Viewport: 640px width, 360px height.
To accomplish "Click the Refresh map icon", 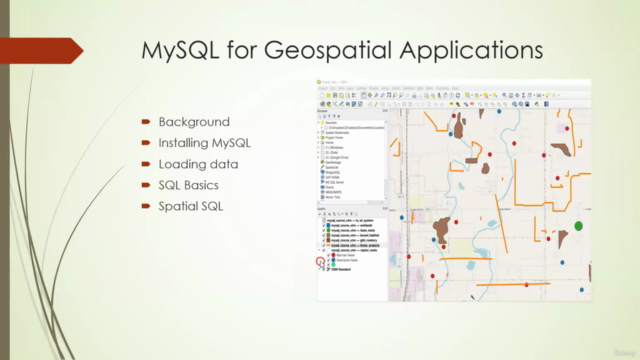I will coord(458,96).
